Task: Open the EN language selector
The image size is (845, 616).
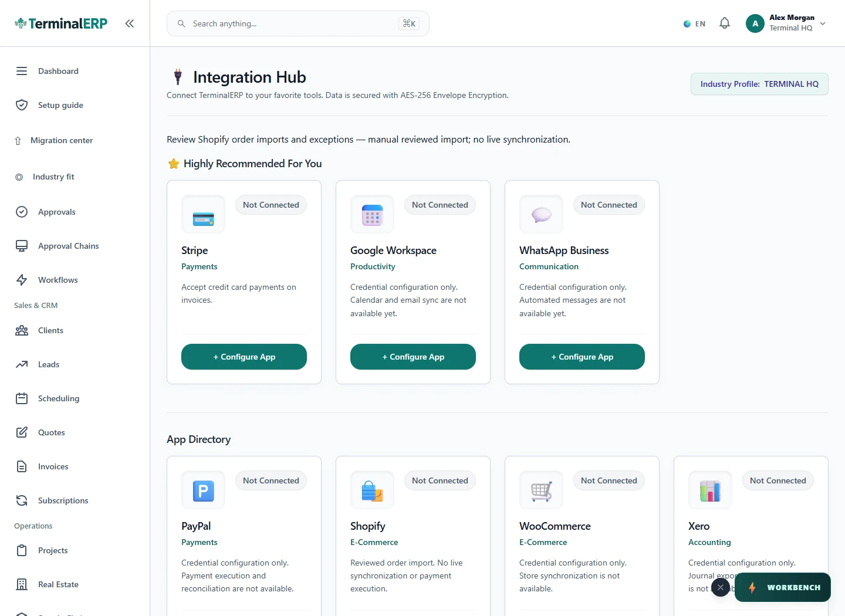Action: (695, 24)
